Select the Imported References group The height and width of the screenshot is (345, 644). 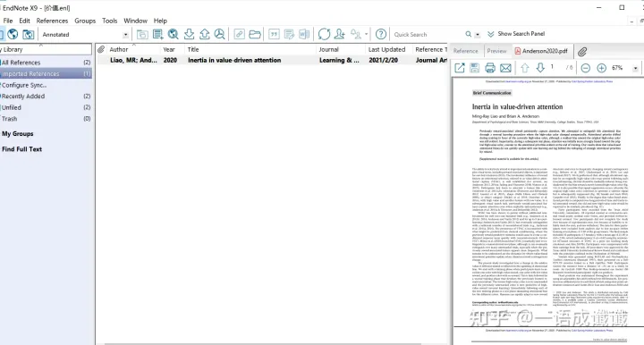(46, 74)
